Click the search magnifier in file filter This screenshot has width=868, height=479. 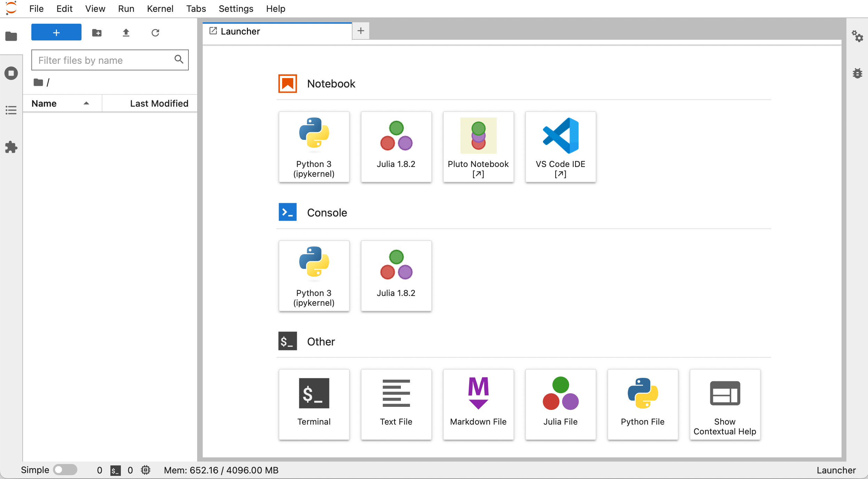pyautogui.click(x=179, y=60)
